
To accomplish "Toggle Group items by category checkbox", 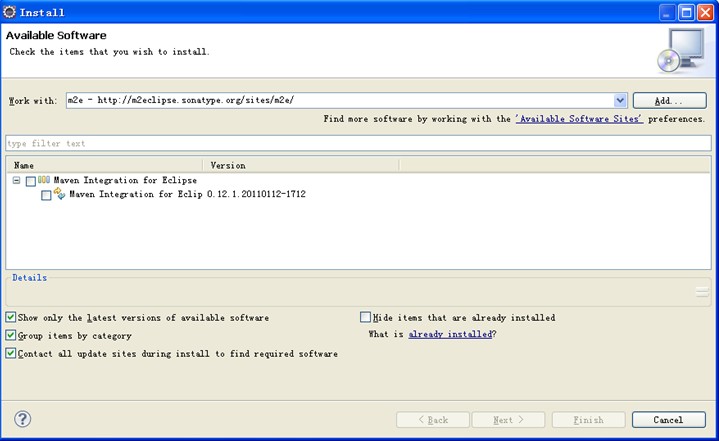I will coord(11,336).
